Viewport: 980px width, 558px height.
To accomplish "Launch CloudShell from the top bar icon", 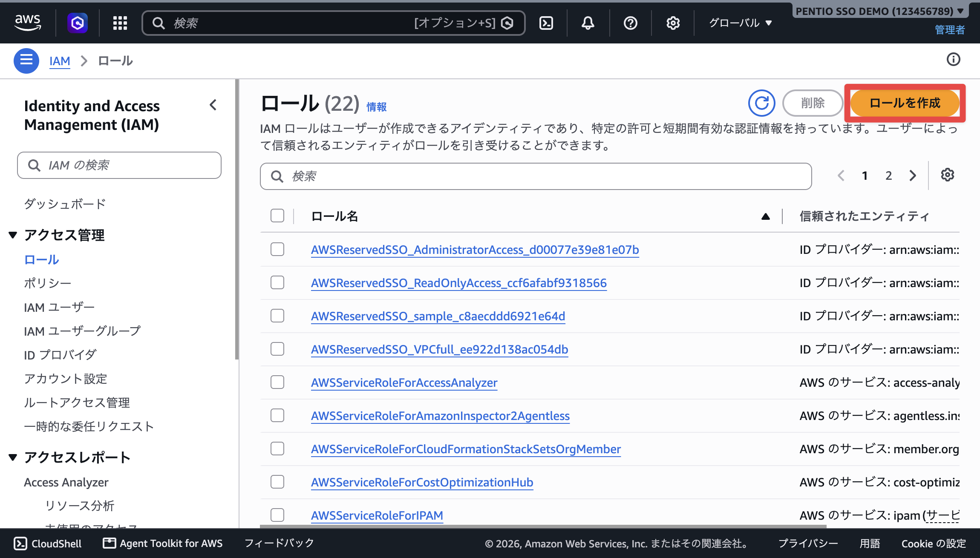I will [546, 23].
